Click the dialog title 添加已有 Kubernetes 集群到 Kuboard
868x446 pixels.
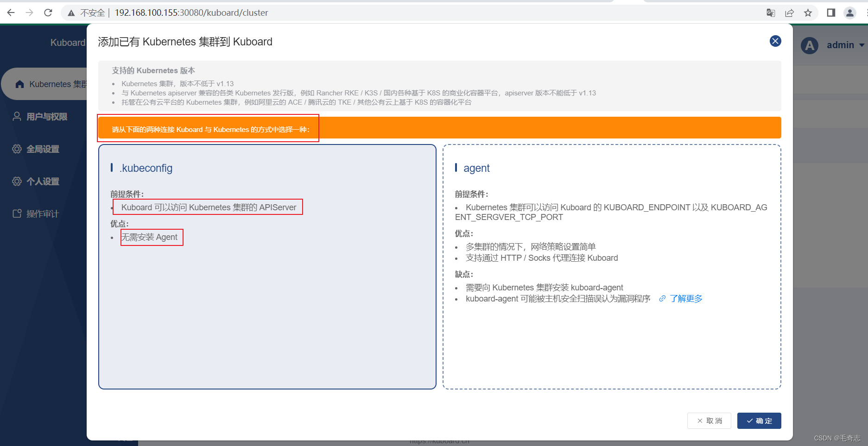pos(185,42)
